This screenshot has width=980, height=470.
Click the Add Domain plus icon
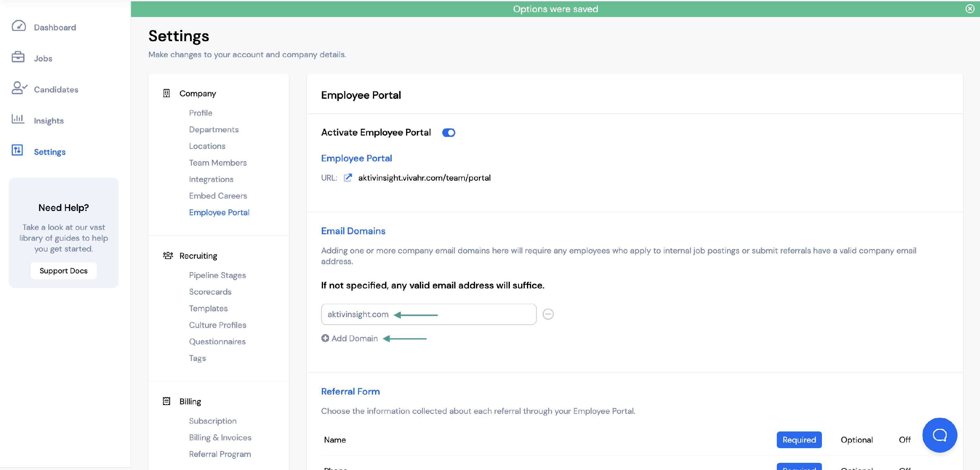coord(325,338)
